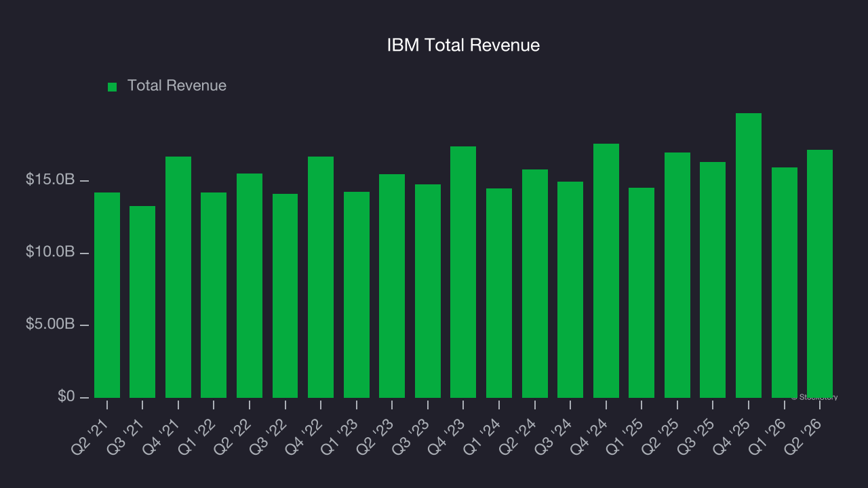868x488 pixels.
Task: Click the Q4 '21 revenue bar
Action: 178,277
